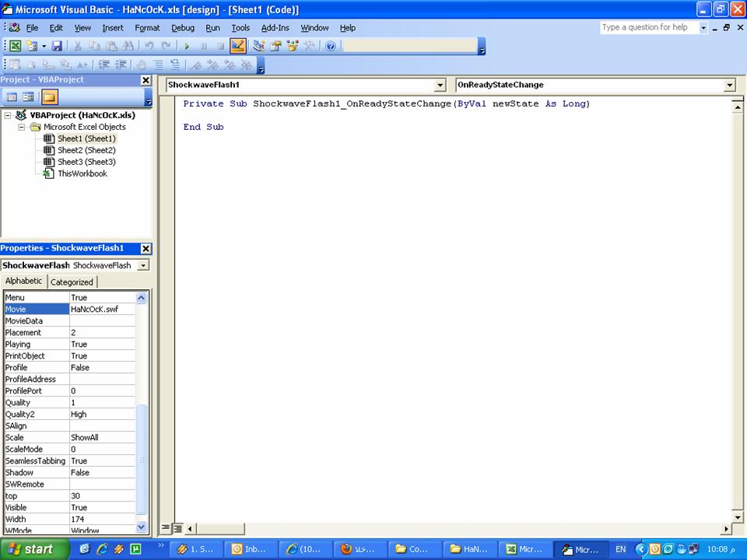Click Uncomment Block icon
Viewport: 747px width, 560px height.
click(x=175, y=65)
